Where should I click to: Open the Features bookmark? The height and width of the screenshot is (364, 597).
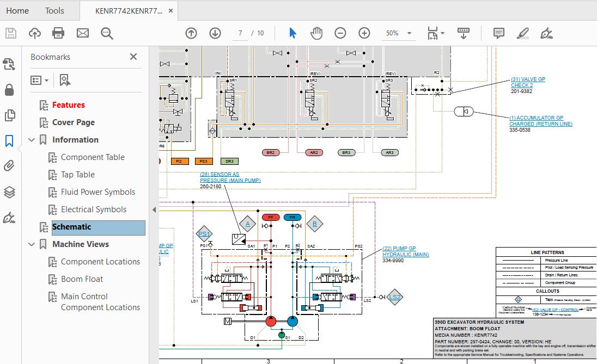tap(69, 104)
